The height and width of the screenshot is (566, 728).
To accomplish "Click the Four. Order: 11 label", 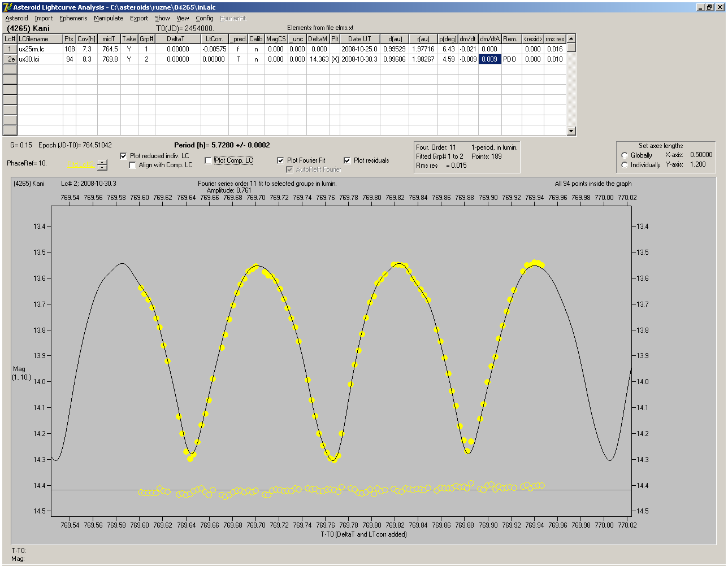I will pos(436,147).
